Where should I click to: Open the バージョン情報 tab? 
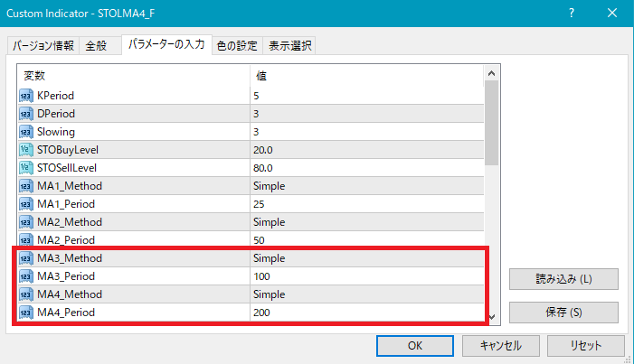coord(43,46)
